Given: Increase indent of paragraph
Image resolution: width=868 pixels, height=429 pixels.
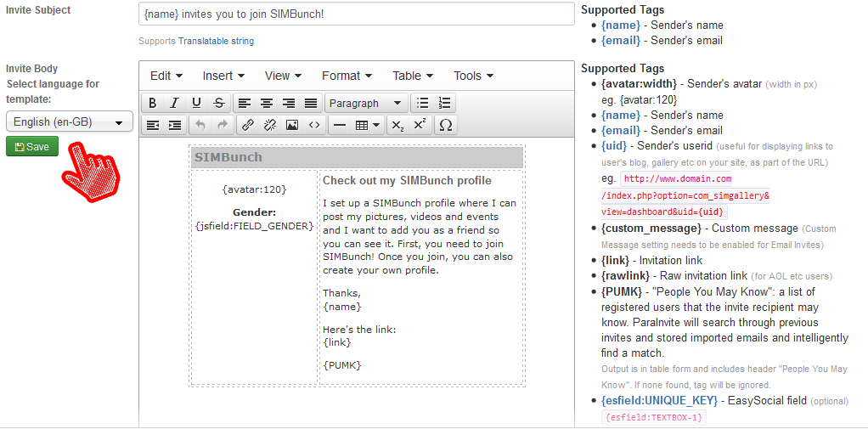Looking at the screenshot, I should coord(175,126).
